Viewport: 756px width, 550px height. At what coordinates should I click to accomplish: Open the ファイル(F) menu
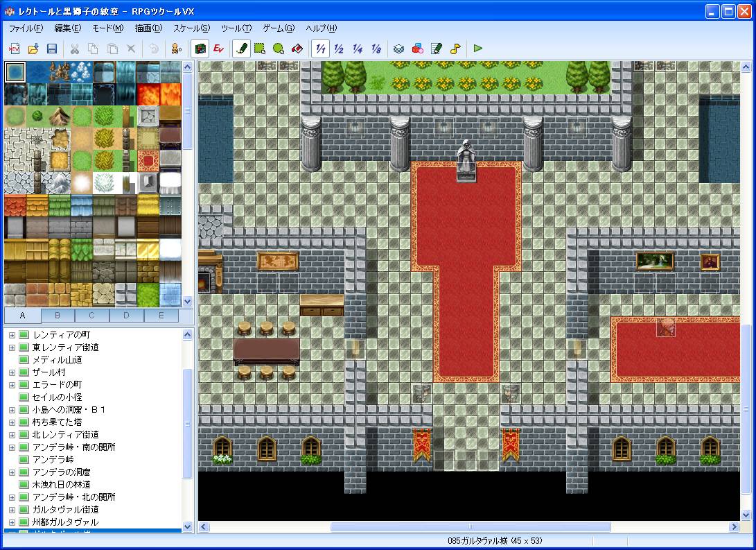coord(26,28)
